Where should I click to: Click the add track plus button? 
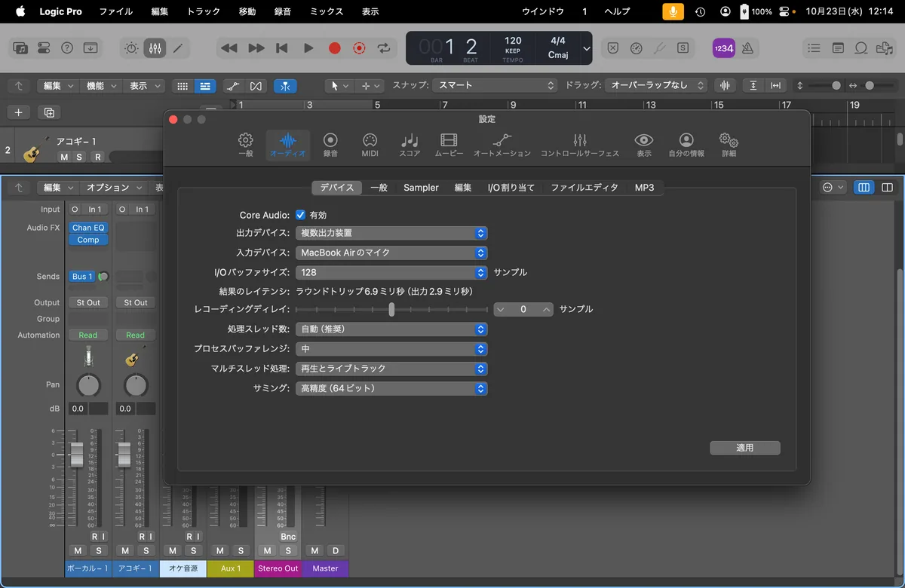tap(19, 112)
